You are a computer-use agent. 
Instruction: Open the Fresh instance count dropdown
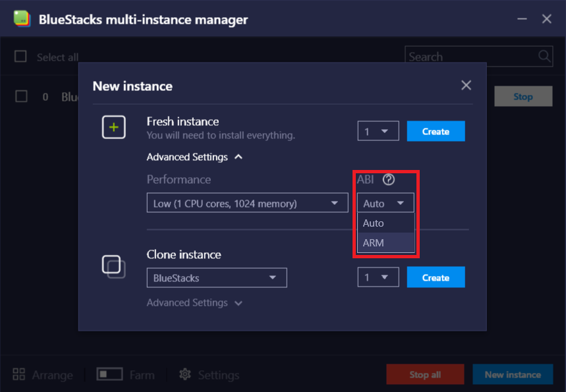378,131
